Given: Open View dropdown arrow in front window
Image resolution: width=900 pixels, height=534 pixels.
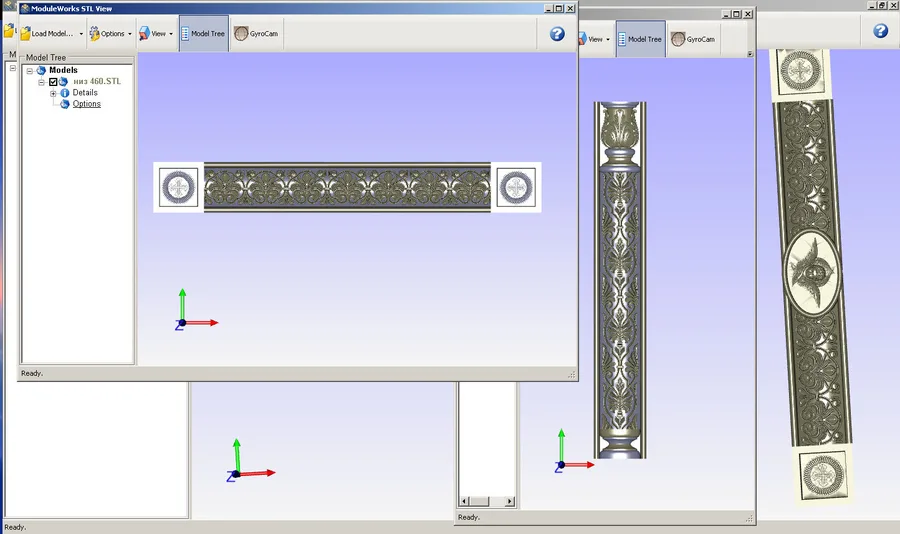Looking at the screenshot, I should (x=171, y=34).
